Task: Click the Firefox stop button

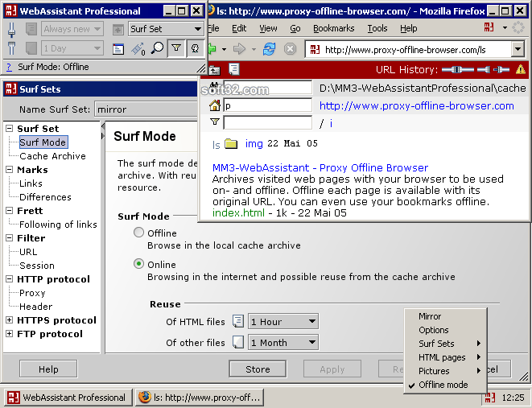Action: pos(290,49)
